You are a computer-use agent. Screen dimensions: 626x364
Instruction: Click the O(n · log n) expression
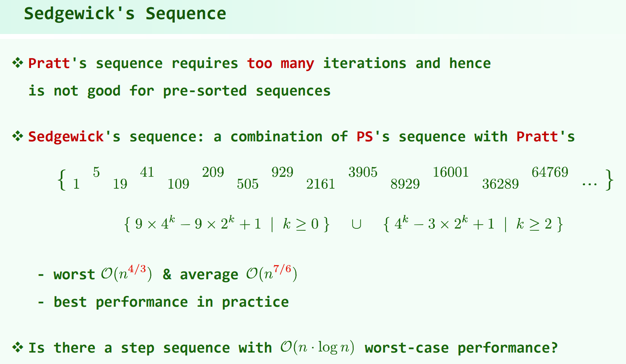tap(317, 348)
